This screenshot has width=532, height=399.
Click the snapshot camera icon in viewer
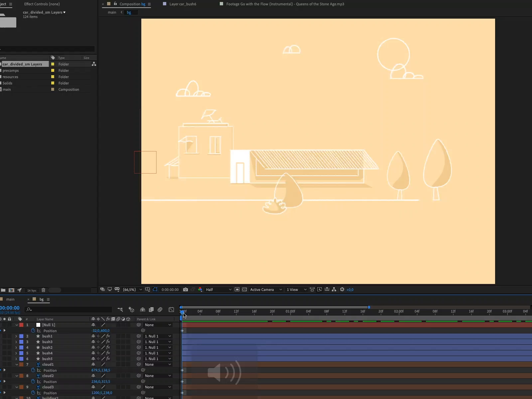point(186,290)
